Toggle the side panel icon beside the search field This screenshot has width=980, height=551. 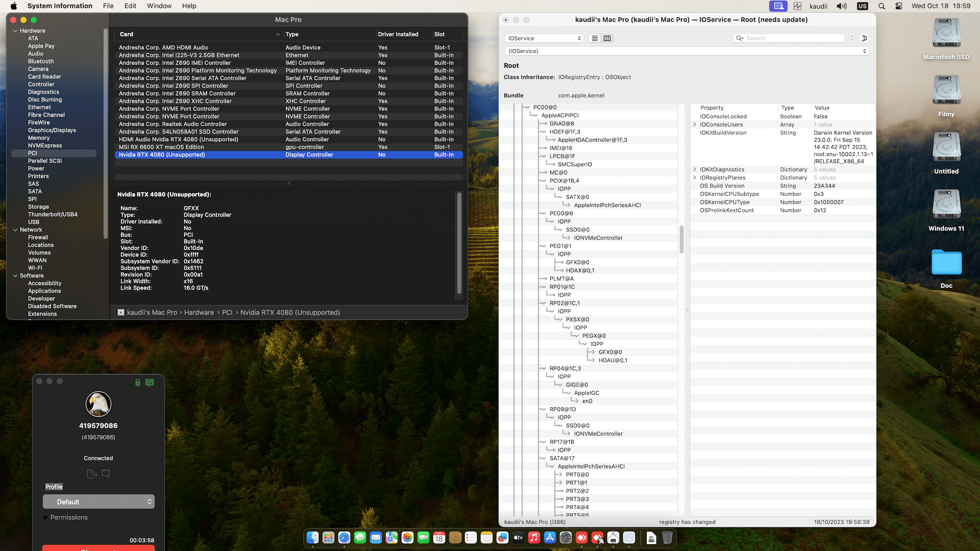pyautogui.click(x=864, y=38)
